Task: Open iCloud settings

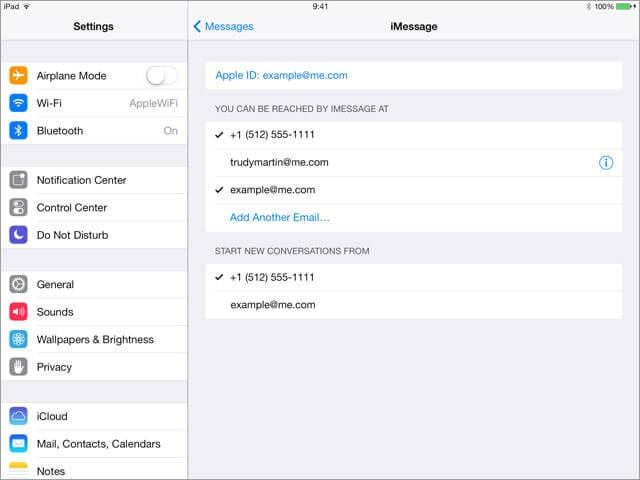Action: [94, 416]
